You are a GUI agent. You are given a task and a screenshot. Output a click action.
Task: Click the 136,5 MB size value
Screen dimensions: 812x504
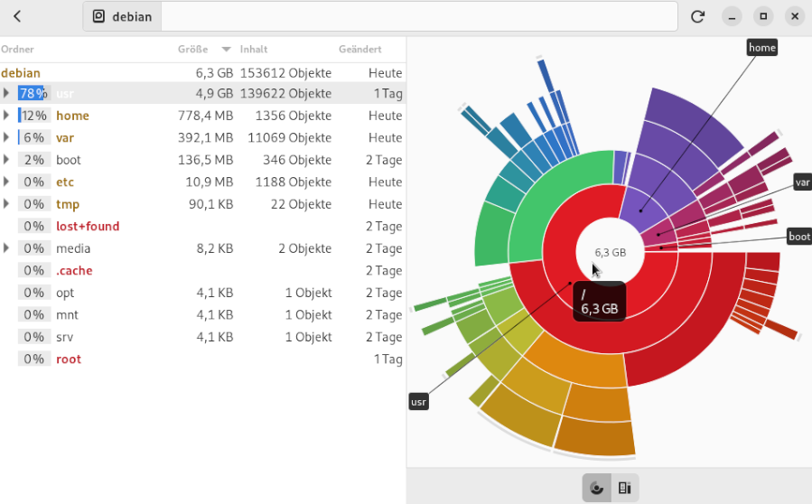click(205, 160)
